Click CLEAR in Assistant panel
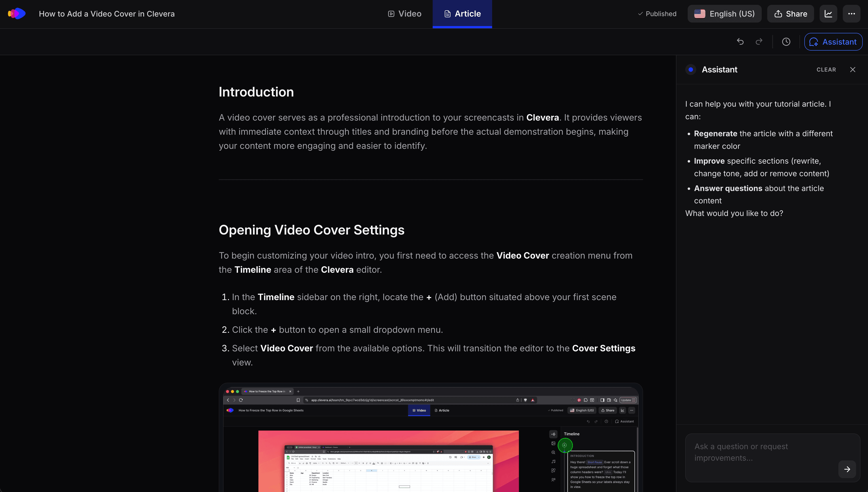Image resolution: width=868 pixels, height=492 pixels. (826, 70)
